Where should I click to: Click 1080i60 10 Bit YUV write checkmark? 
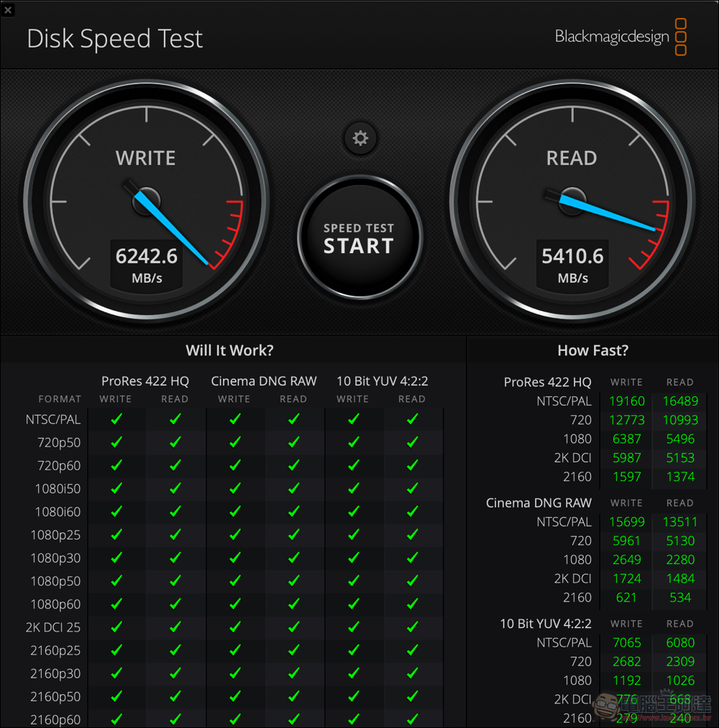coord(353,511)
